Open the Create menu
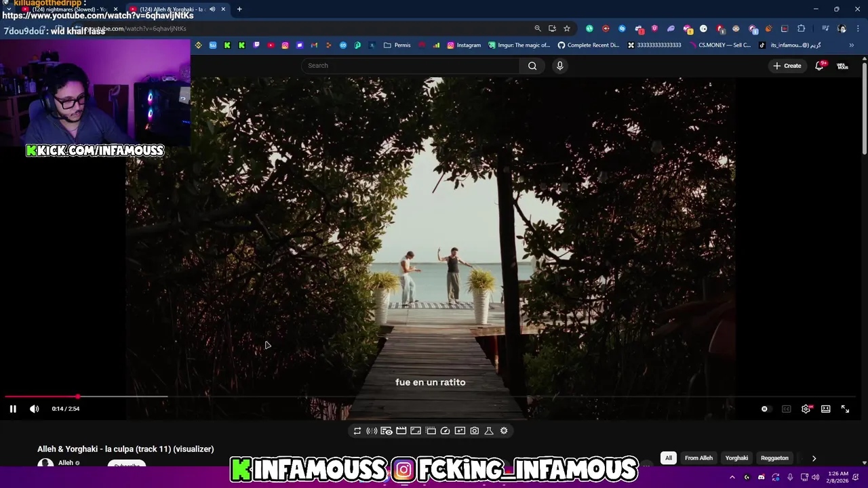The width and height of the screenshot is (868, 488). pyautogui.click(x=787, y=66)
